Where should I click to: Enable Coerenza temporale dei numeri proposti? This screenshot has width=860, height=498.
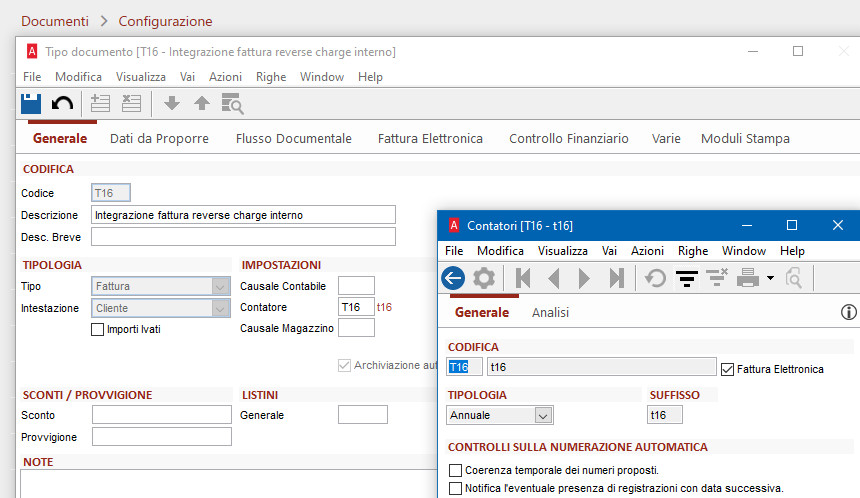pyautogui.click(x=455, y=470)
